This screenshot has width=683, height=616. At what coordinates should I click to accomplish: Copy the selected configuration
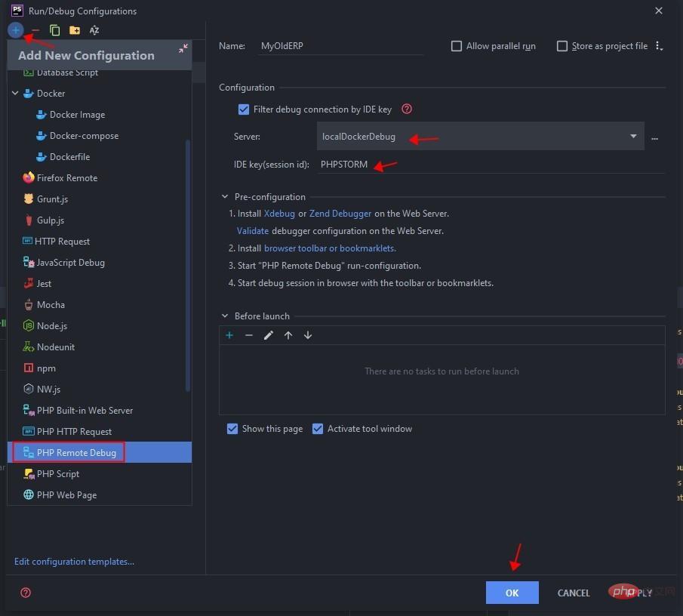(x=55, y=30)
